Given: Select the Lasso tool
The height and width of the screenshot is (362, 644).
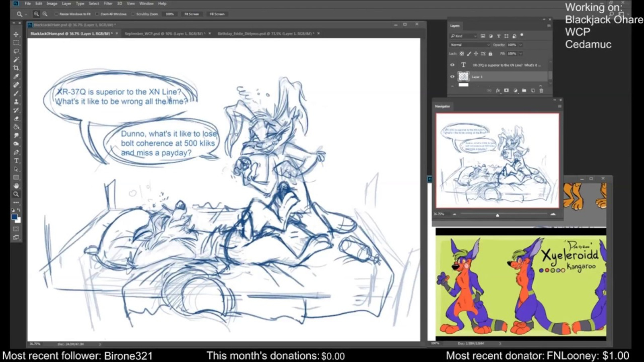Looking at the screenshot, I should (16, 51).
